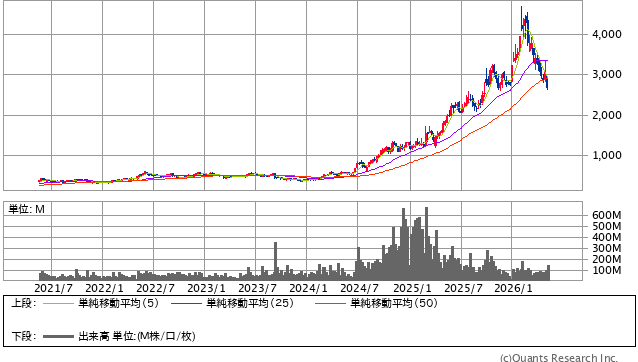Click the 1,000 price axis label
The image size is (638, 362).
point(607,155)
